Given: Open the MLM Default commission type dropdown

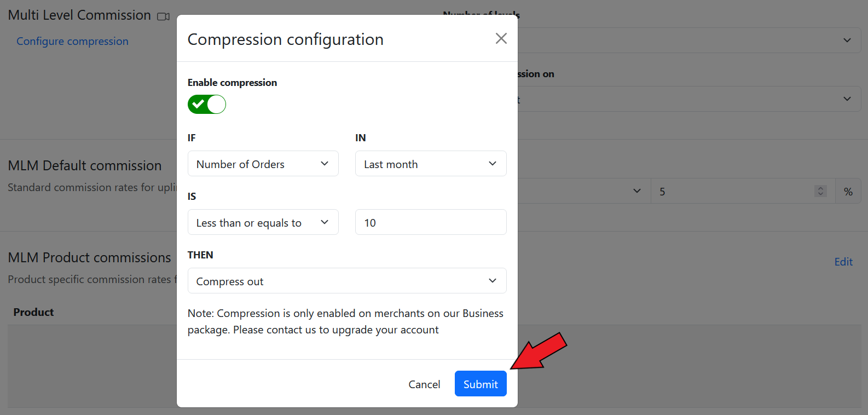Looking at the screenshot, I should point(580,191).
